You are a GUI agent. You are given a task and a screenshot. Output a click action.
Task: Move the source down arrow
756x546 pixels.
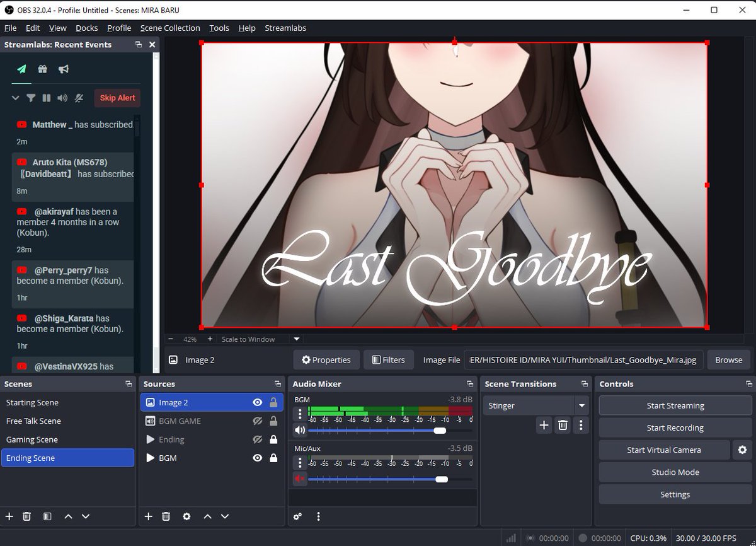(225, 516)
